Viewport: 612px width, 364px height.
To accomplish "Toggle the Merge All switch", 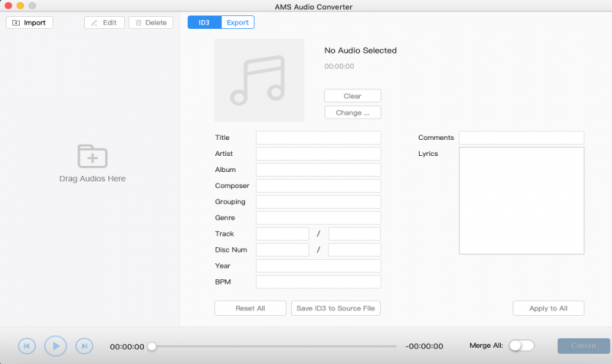I will coord(521,346).
